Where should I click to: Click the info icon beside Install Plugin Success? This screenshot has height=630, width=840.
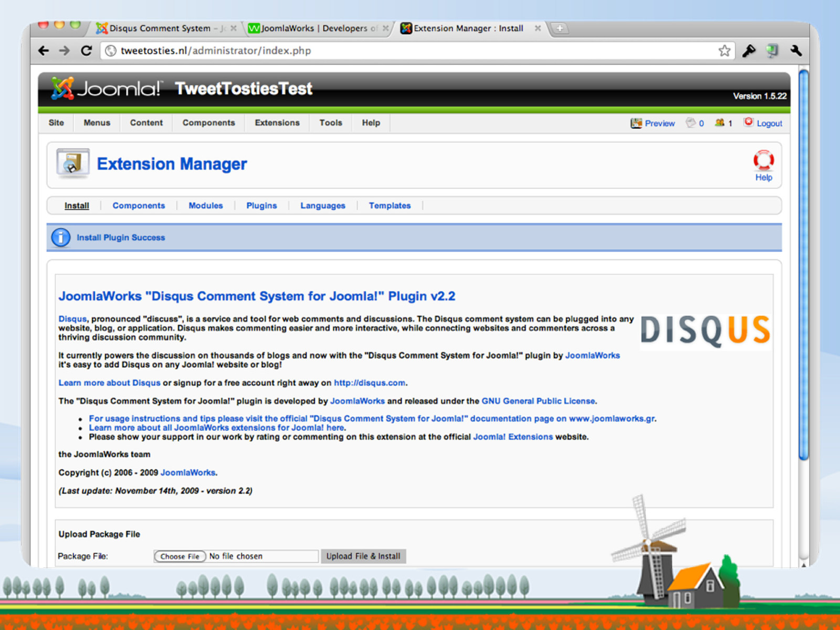pyautogui.click(x=61, y=237)
